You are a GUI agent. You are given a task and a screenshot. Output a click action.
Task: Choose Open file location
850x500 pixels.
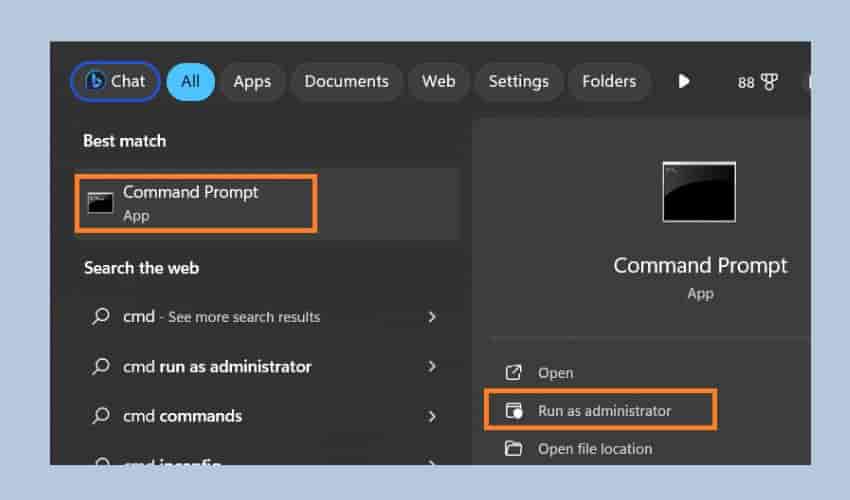(595, 449)
